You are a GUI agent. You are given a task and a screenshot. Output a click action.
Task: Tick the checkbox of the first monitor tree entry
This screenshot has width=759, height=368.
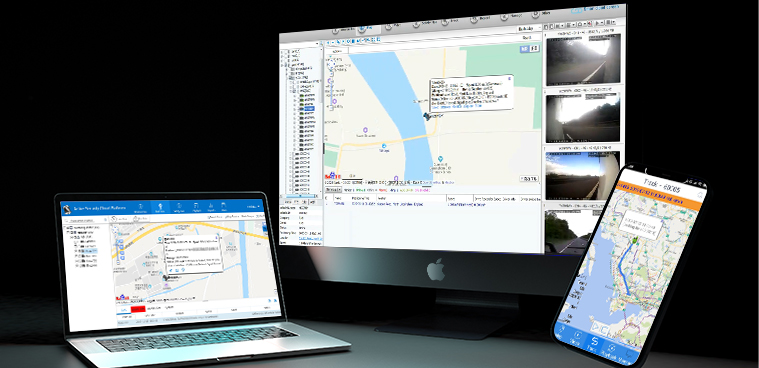pos(289,51)
